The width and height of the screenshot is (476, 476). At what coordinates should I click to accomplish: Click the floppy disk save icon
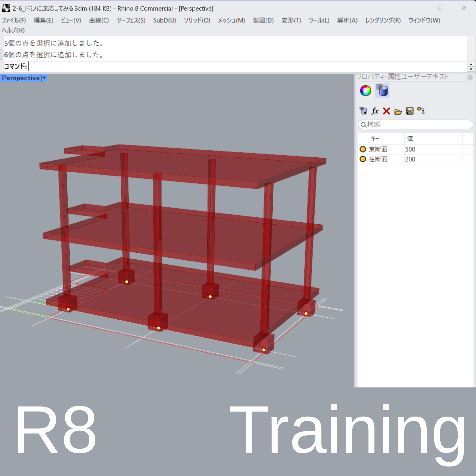(410, 111)
